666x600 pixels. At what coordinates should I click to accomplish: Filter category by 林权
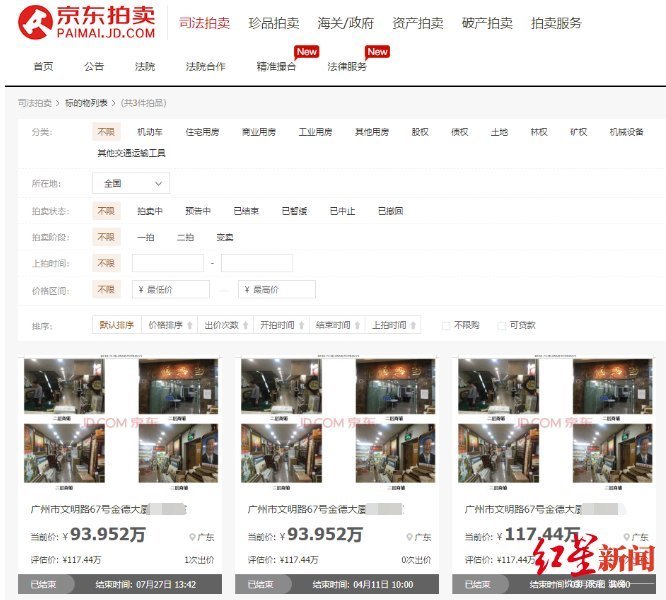coord(539,132)
